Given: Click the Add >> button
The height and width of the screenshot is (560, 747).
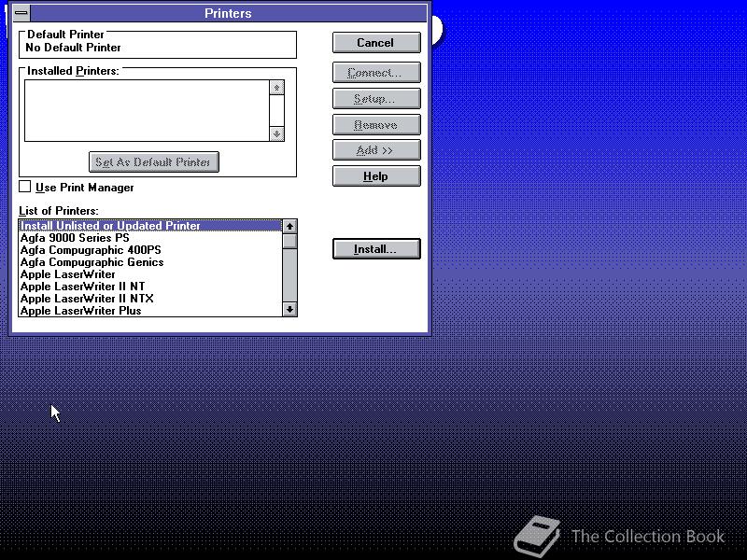Looking at the screenshot, I should click(x=376, y=150).
